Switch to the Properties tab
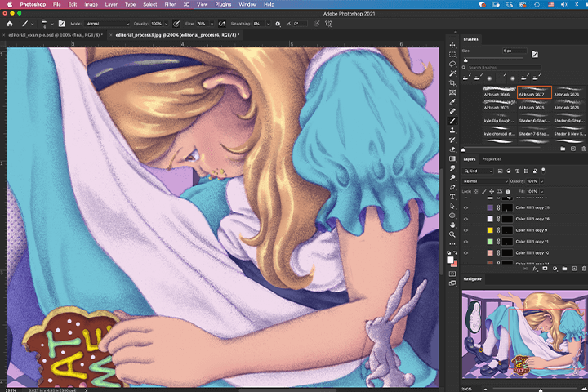Screen dimensions: 588x392 (x=492, y=159)
